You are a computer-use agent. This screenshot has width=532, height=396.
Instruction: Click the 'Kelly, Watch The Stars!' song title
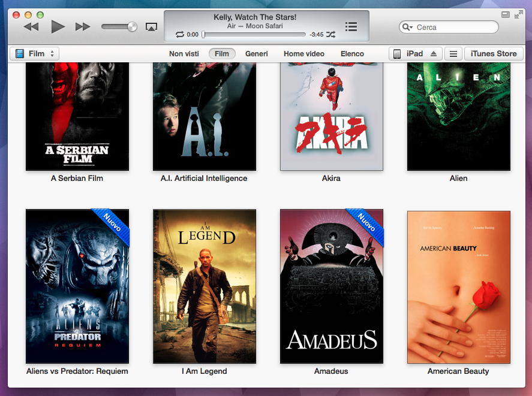point(255,17)
